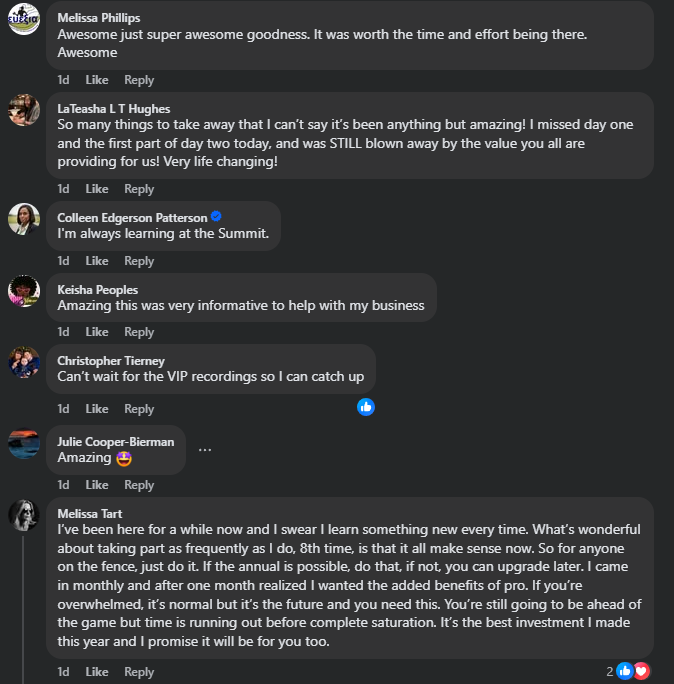Reply to LaTeasha L T Hughes' comment

click(139, 189)
